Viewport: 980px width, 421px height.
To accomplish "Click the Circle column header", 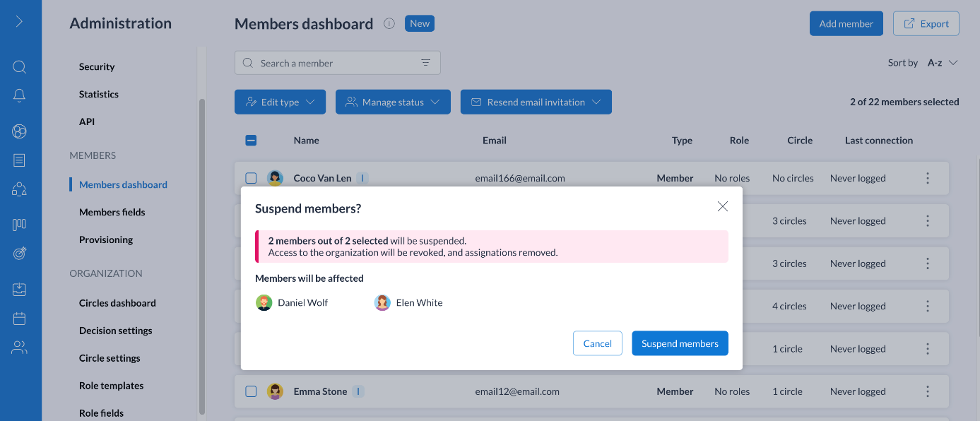I will point(800,140).
